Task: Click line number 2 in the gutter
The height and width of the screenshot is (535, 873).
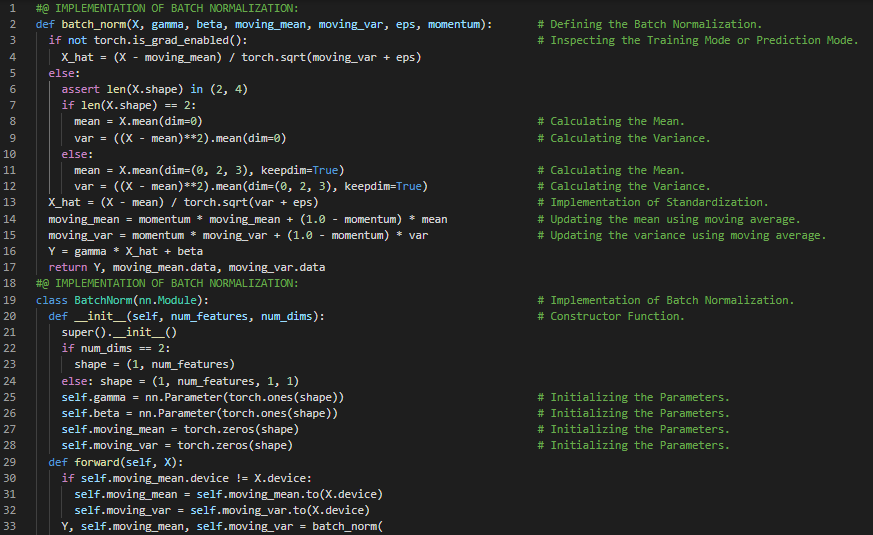Action: click(12, 24)
